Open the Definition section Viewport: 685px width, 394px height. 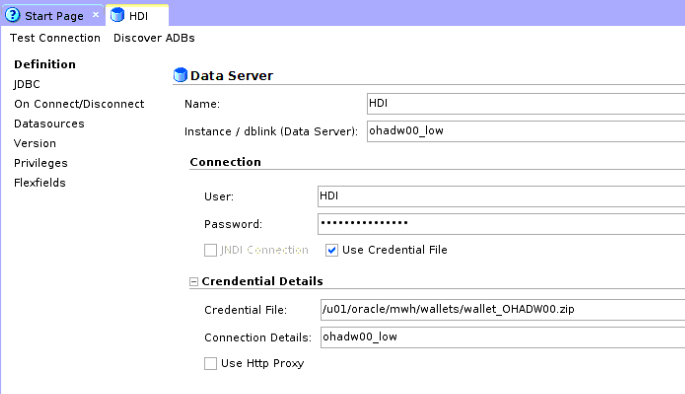pos(45,64)
